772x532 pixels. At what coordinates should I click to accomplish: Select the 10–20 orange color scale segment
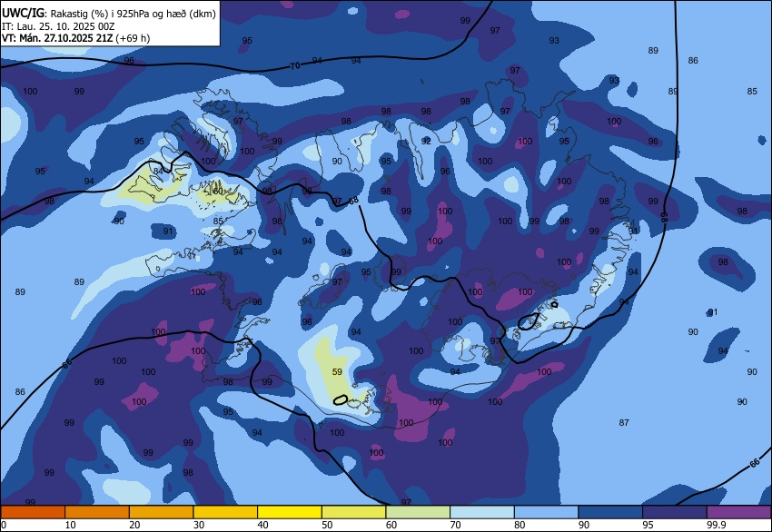coord(97,512)
